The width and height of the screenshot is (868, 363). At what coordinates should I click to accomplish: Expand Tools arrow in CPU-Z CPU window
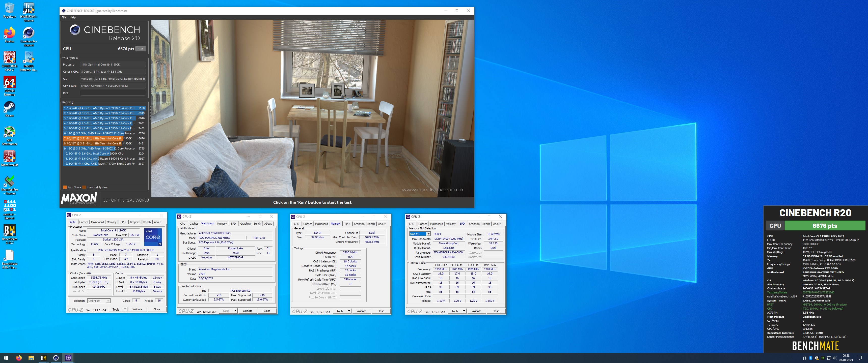[x=125, y=309]
